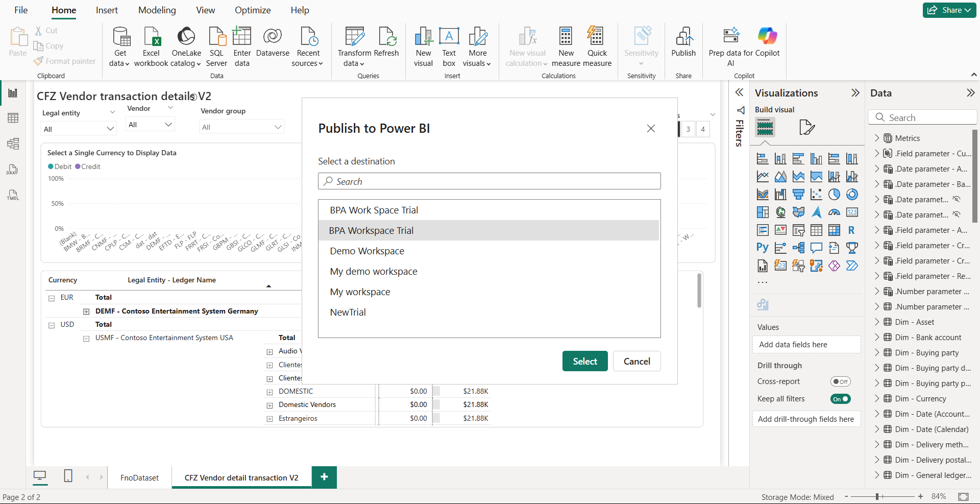This screenshot has height=504, width=980.
Task: Collapse the EUR currency row
Action: [52, 298]
